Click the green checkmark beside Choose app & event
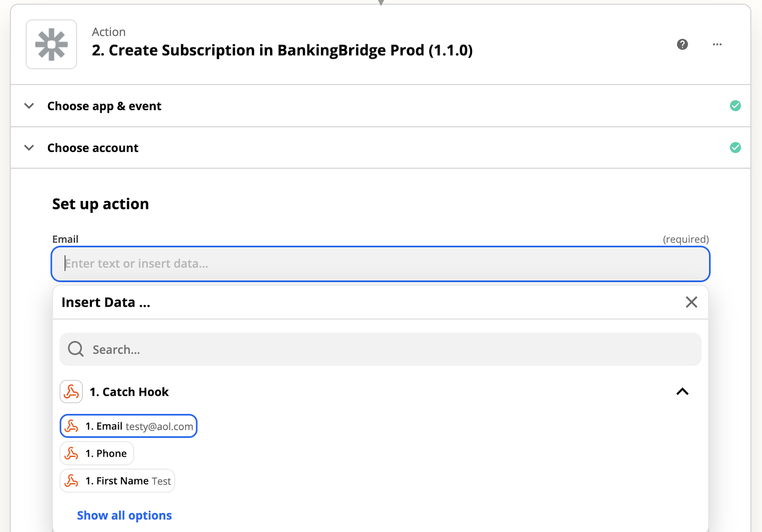 [x=735, y=106]
